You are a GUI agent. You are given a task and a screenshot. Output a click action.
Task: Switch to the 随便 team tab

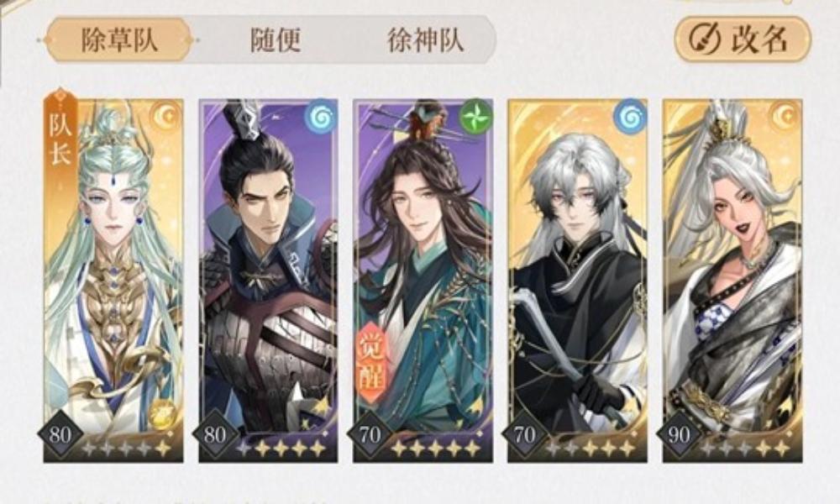(x=276, y=40)
